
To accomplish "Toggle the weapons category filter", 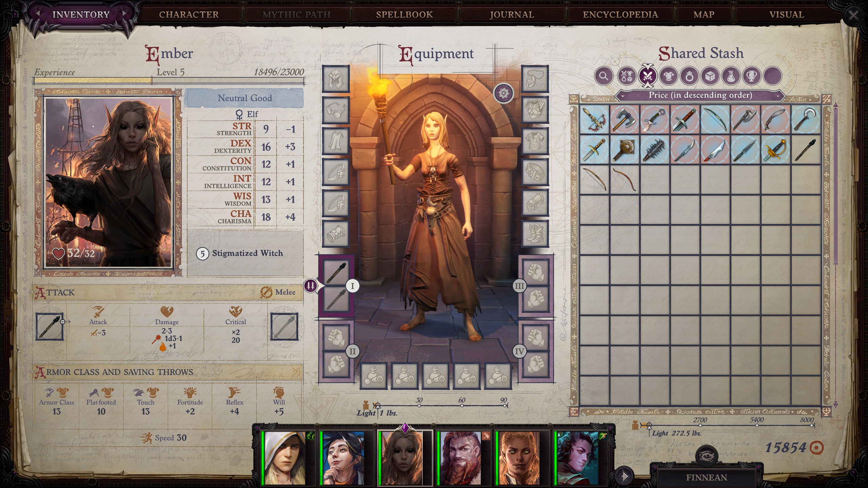I will coord(647,76).
